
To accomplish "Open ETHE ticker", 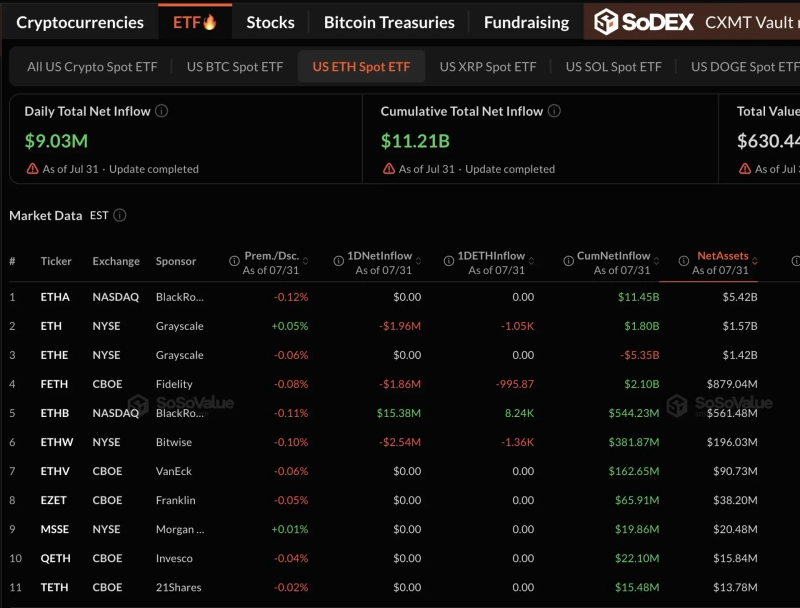I will [x=54, y=355].
